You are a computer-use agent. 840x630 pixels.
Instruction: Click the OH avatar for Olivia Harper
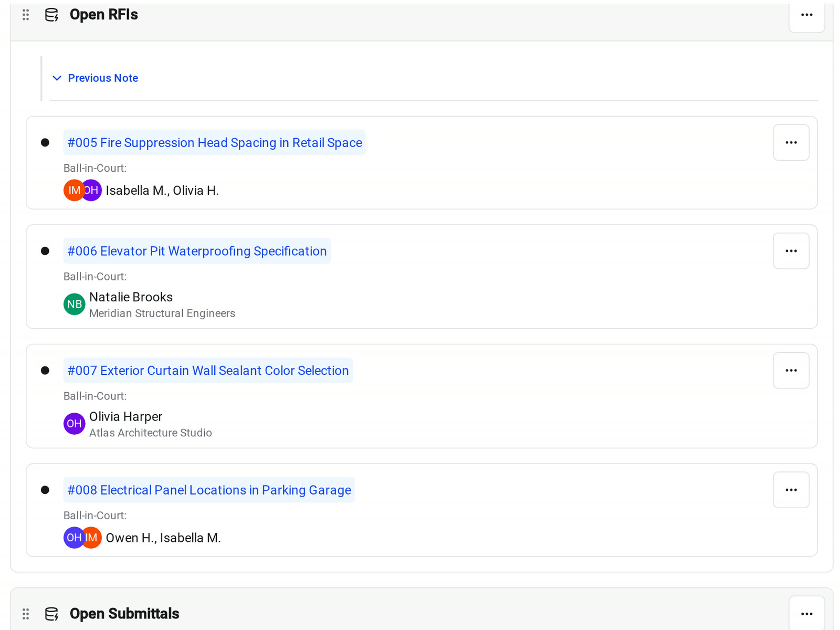75,424
